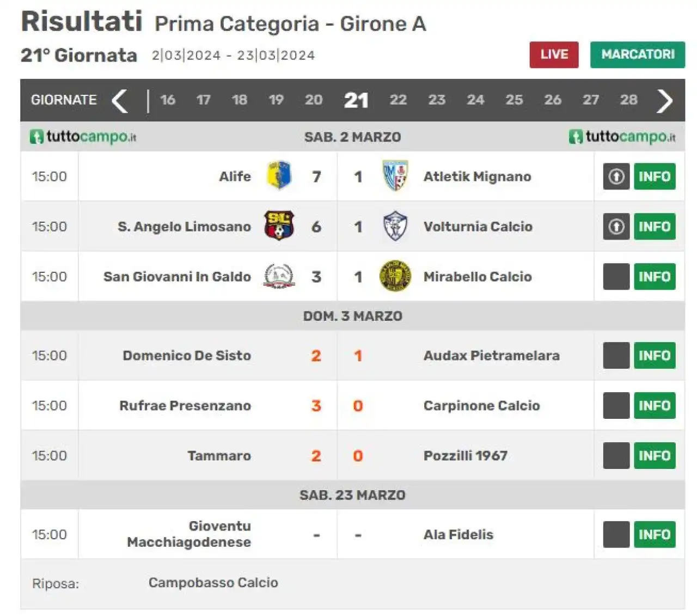Click the report icon for Volturnia Calcio match
The height and width of the screenshot is (616, 697).
pyautogui.click(x=616, y=227)
